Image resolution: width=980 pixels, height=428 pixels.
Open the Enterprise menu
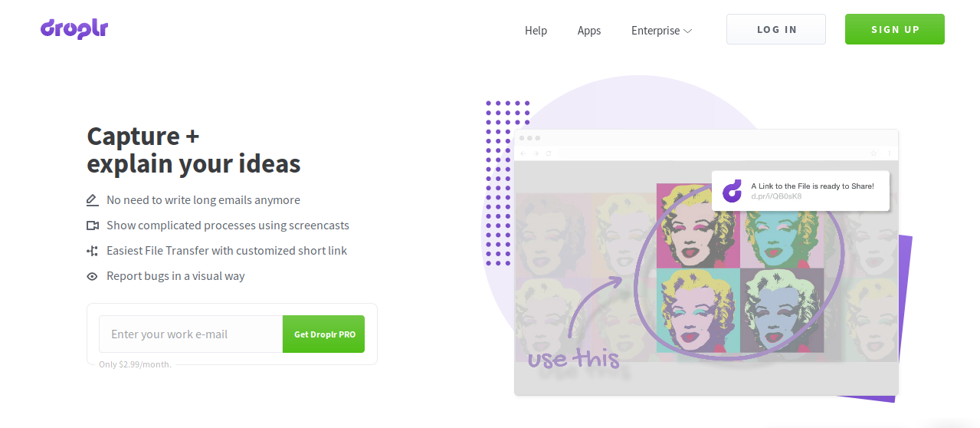click(661, 31)
